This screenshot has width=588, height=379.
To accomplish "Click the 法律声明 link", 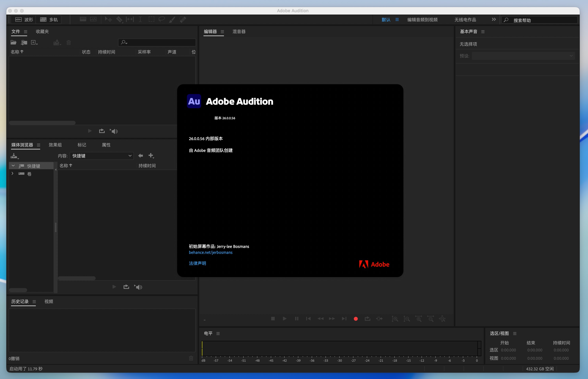I will [x=197, y=263].
